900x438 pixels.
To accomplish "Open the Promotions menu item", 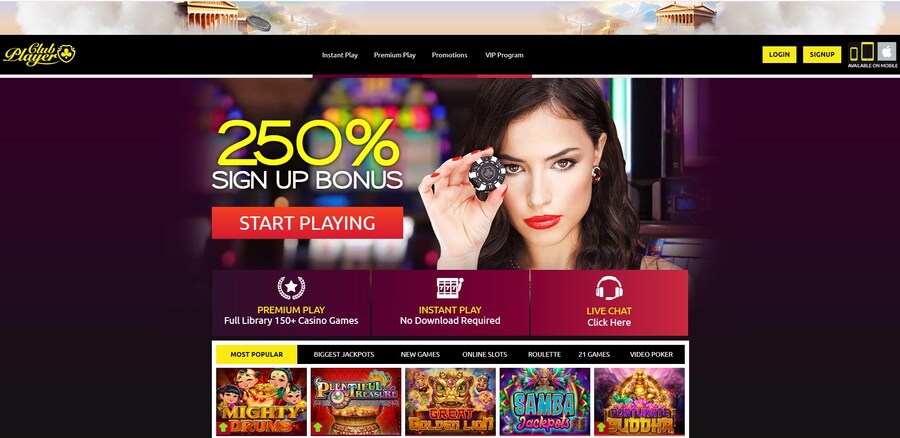I will pyautogui.click(x=449, y=55).
